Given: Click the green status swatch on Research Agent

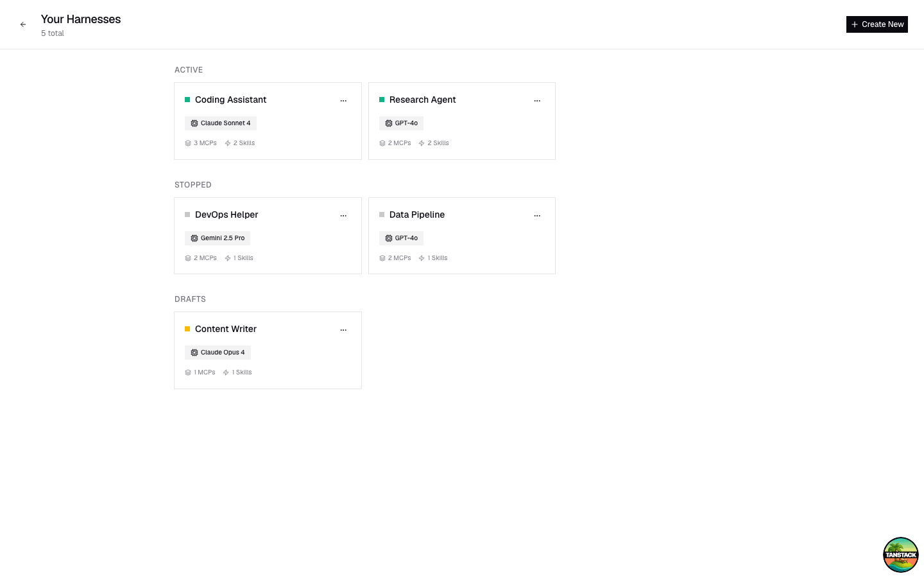Looking at the screenshot, I should (x=382, y=100).
